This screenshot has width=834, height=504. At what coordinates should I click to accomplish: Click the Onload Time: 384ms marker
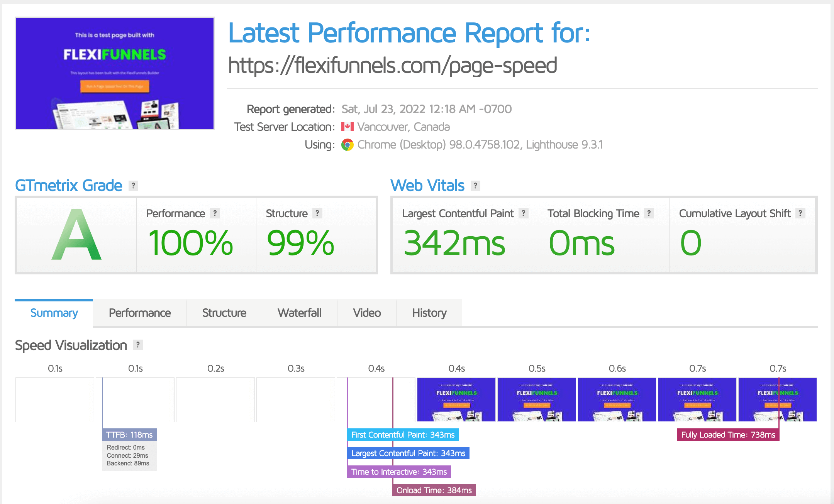[434, 490]
